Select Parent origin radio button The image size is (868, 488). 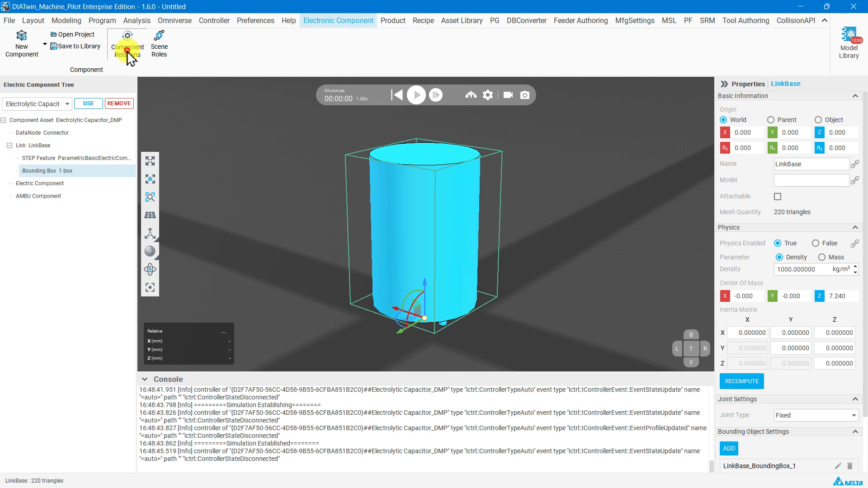point(771,120)
